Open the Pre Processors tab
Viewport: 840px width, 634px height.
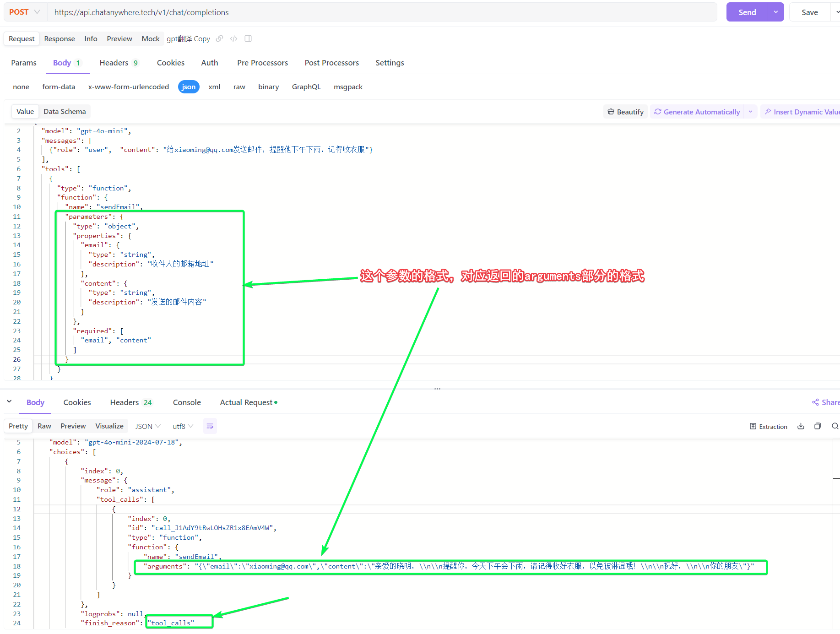pyautogui.click(x=262, y=63)
